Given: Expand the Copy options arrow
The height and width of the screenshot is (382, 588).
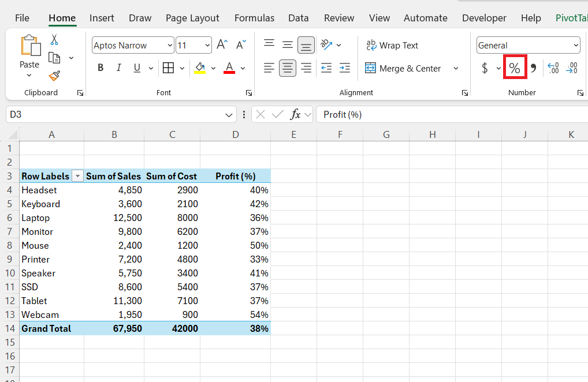Looking at the screenshot, I should [71, 58].
